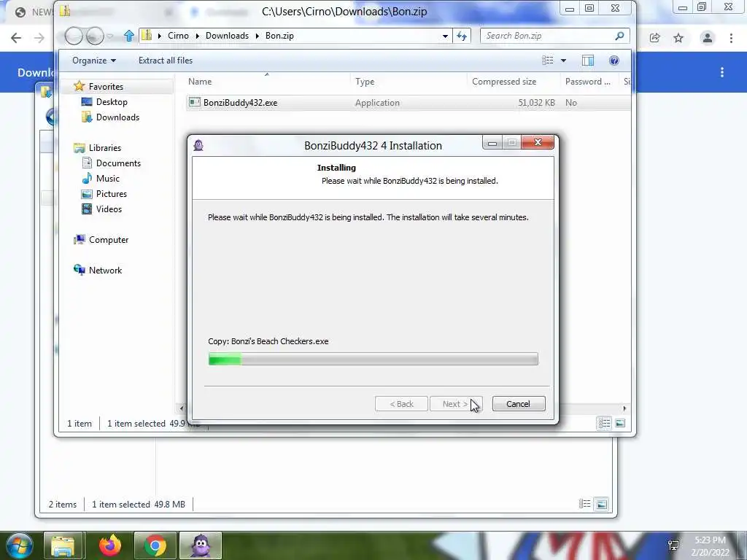Open Explorer help icon
Viewport: 747px width, 560px height.
(614, 61)
